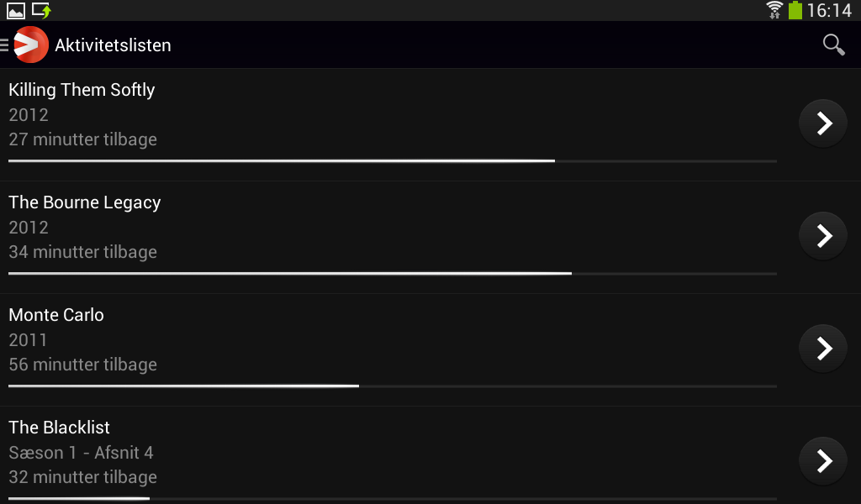Viewport: 861px width, 504px height.
Task: Click Killing Them Softly progress bar
Action: (392, 160)
